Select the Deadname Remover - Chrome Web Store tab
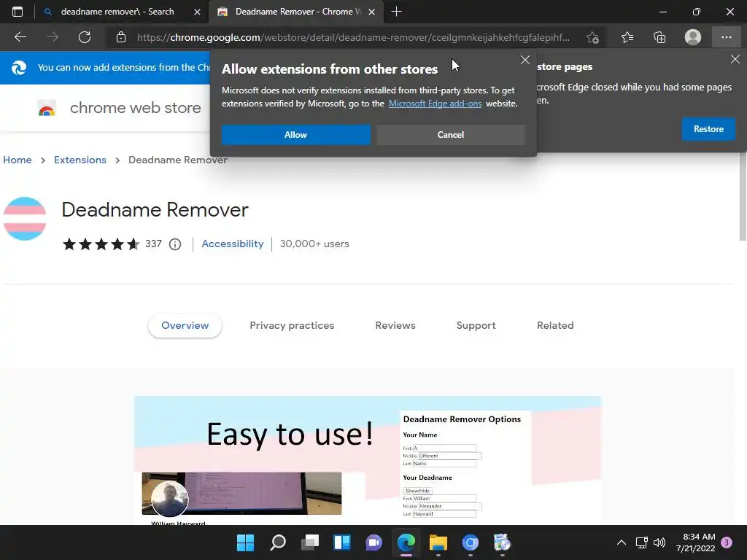The image size is (747, 560). pyautogui.click(x=295, y=12)
